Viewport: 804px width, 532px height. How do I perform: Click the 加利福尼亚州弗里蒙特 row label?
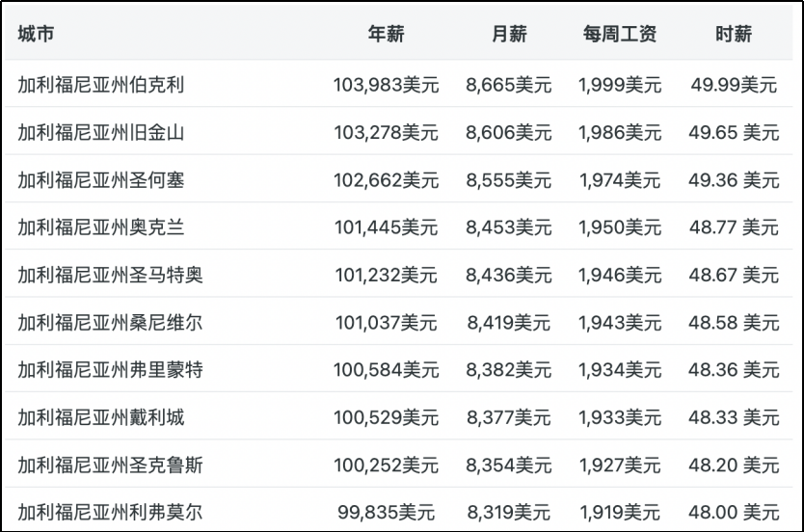[110, 370]
